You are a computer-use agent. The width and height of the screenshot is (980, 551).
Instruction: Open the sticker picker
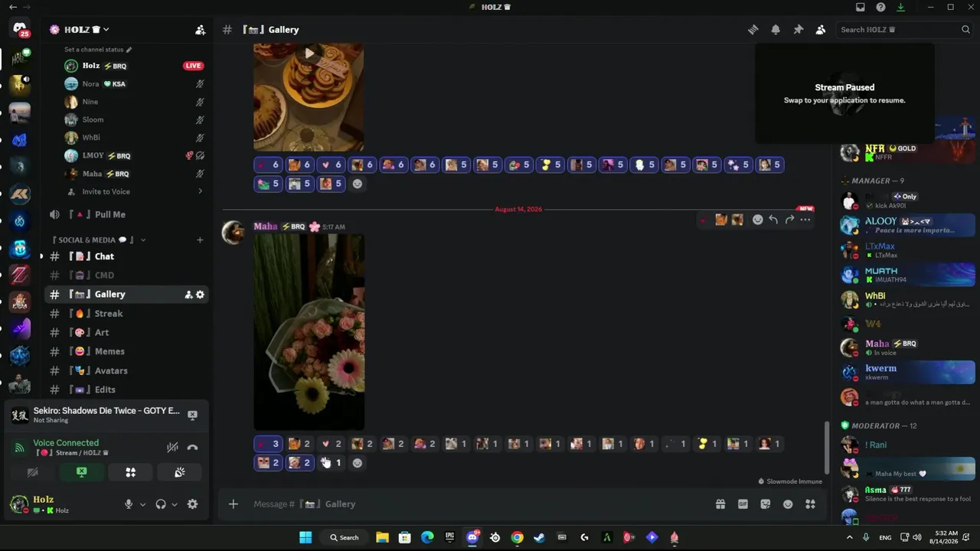[x=766, y=504]
